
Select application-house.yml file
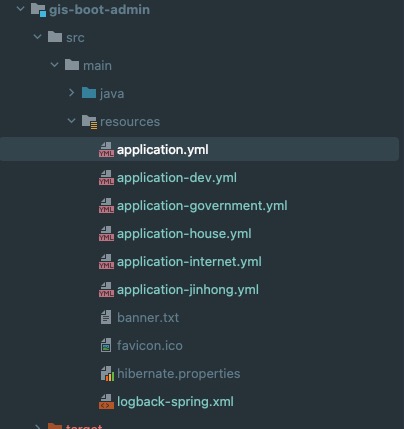tap(184, 234)
